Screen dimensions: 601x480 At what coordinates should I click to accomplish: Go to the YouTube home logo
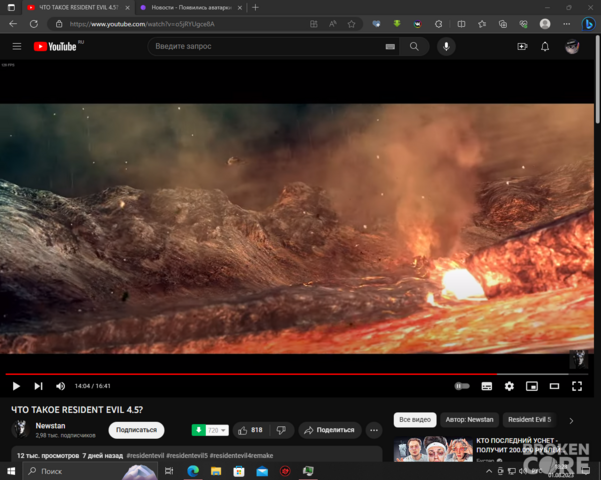(55, 46)
